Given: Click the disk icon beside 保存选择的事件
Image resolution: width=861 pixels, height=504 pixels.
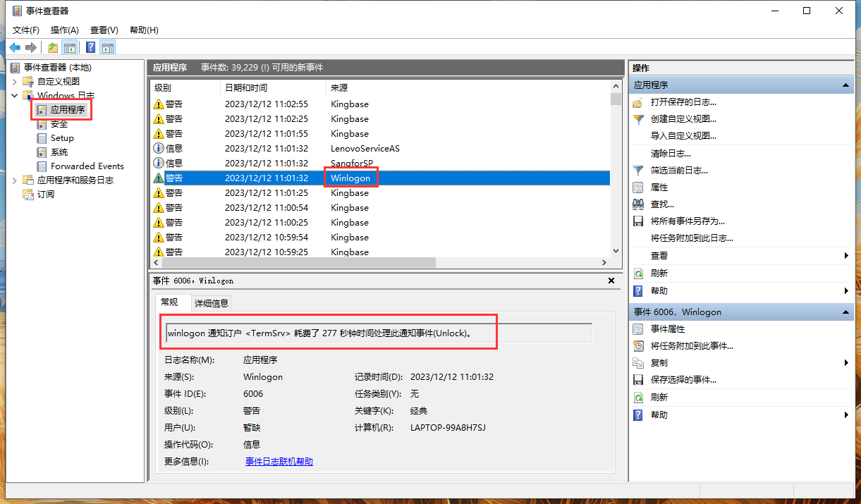Looking at the screenshot, I should [638, 380].
